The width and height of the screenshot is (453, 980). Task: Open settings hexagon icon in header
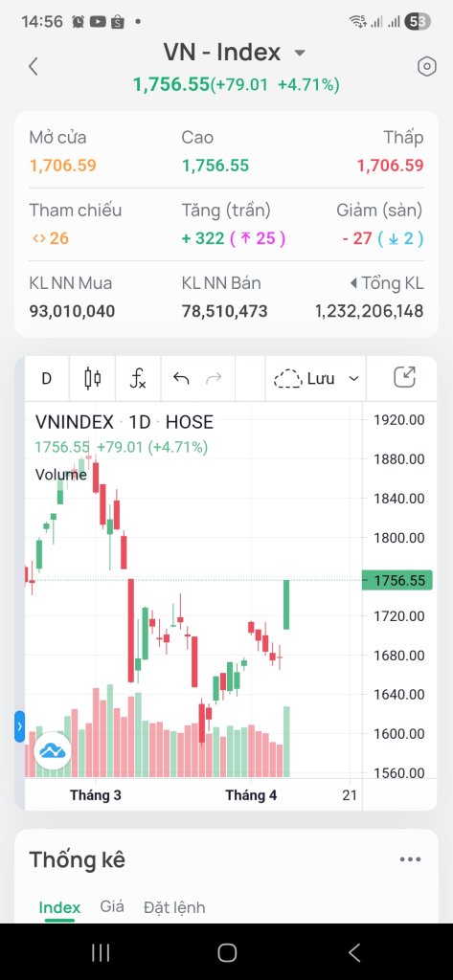pyautogui.click(x=427, y=66)
